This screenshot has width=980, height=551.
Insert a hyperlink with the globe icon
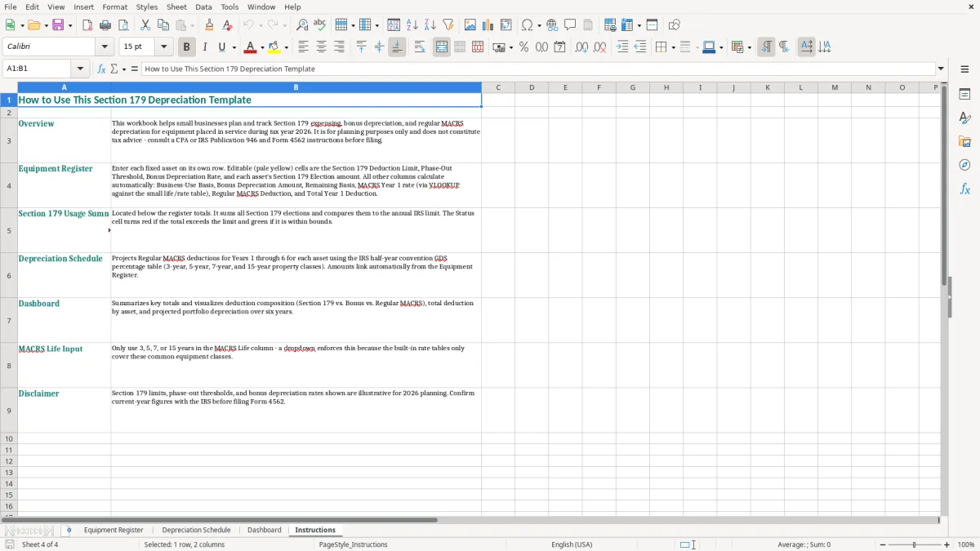tap(552, 25)
